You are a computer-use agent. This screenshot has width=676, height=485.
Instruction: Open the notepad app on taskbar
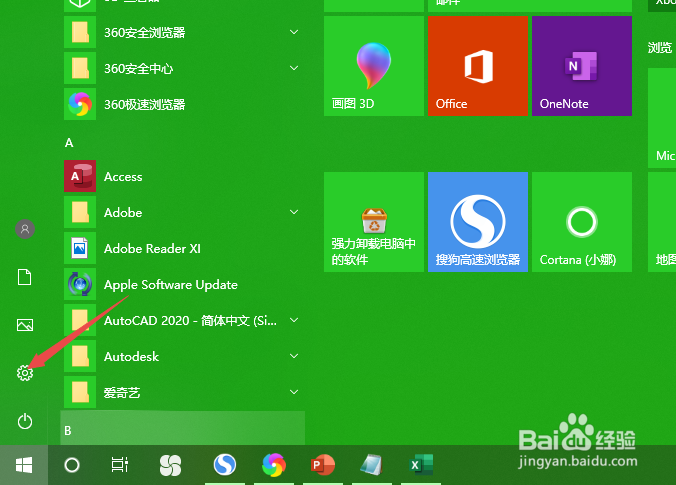tap(372, 465)
